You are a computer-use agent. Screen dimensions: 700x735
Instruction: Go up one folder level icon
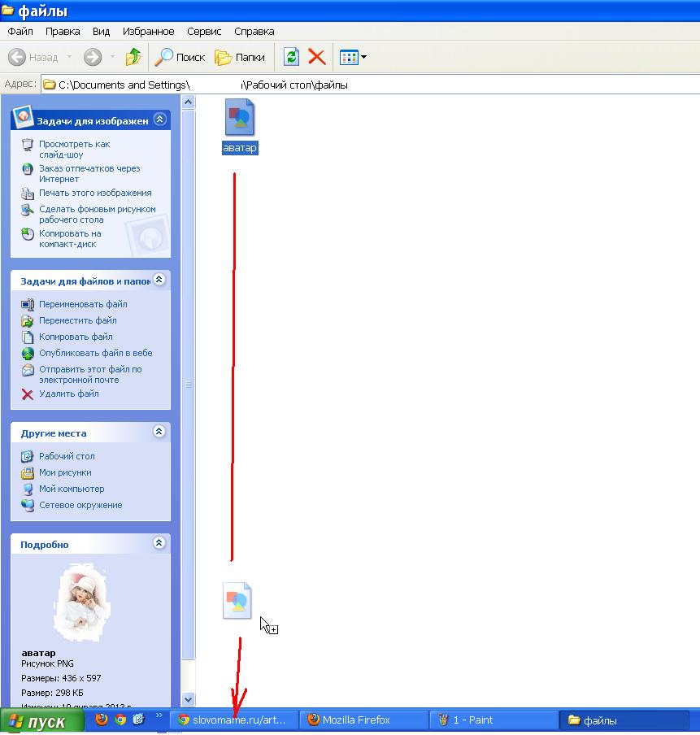[133, 57]
